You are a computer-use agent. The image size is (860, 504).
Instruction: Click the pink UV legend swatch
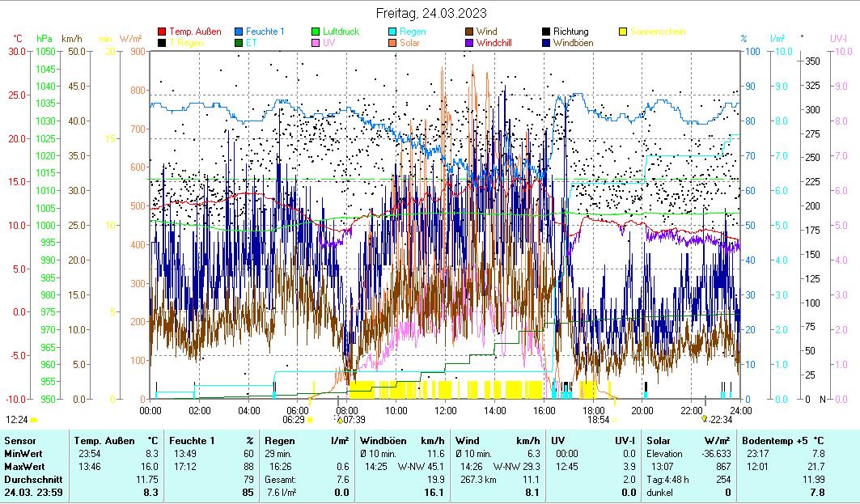316,42
